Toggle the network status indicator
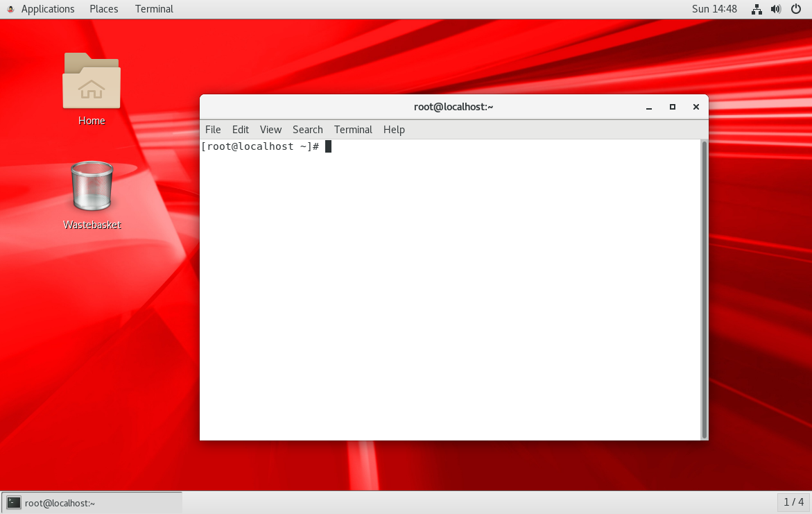Viewport: 812px width, 514px height. point(757,9)
